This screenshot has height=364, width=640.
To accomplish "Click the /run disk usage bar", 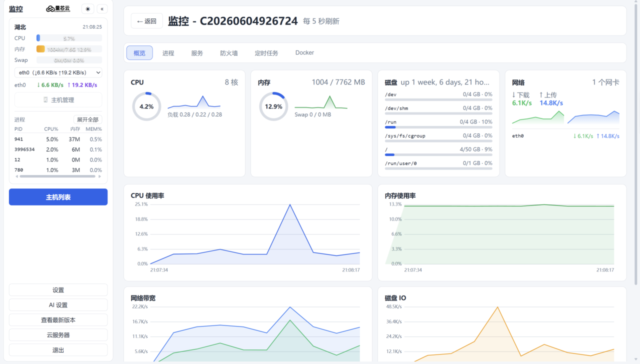I will [438, 127].
